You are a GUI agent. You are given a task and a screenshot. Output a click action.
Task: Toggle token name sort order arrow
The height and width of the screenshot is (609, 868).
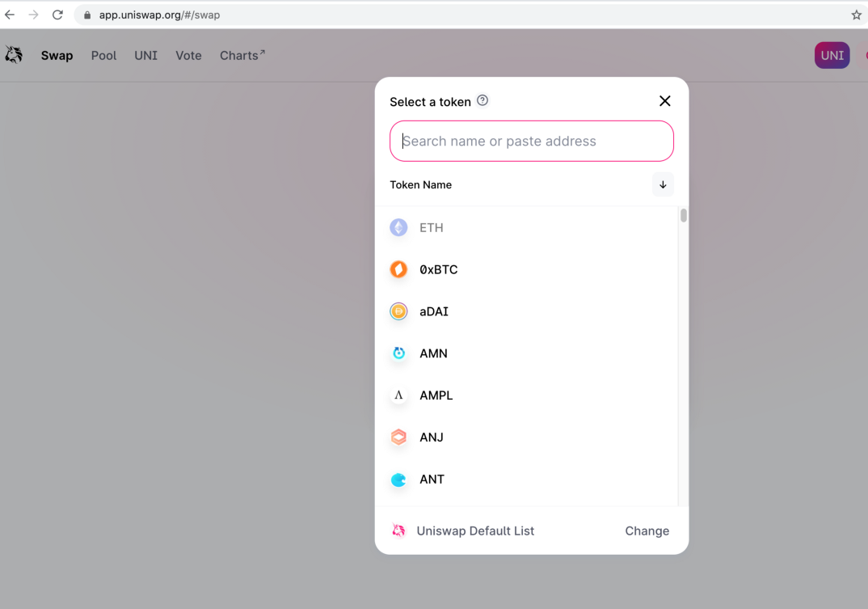pyautogui.click(x=663, y=184)
